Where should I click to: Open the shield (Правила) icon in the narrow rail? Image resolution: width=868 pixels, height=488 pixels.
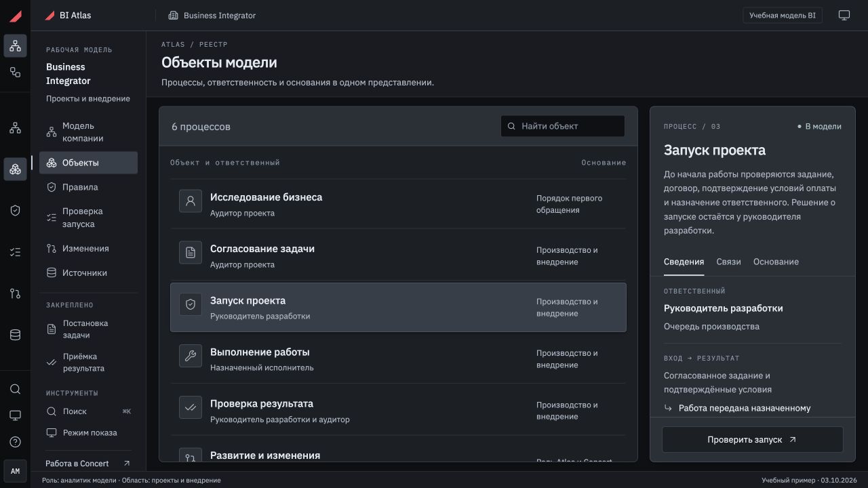click(x=16, y=211)
